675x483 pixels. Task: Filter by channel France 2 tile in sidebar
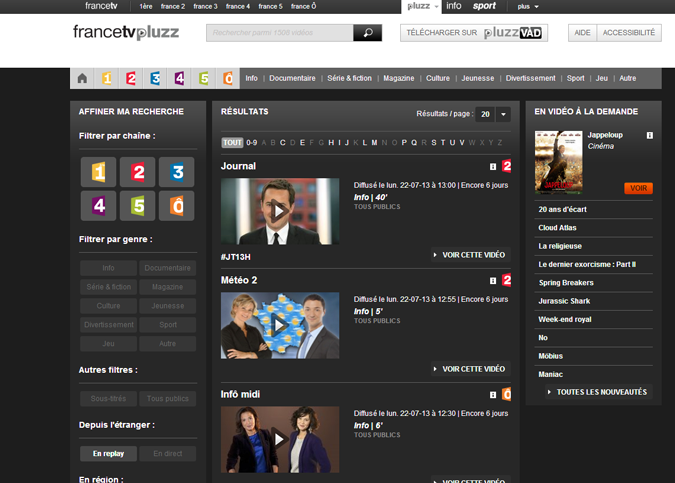(x=138, y=172)
